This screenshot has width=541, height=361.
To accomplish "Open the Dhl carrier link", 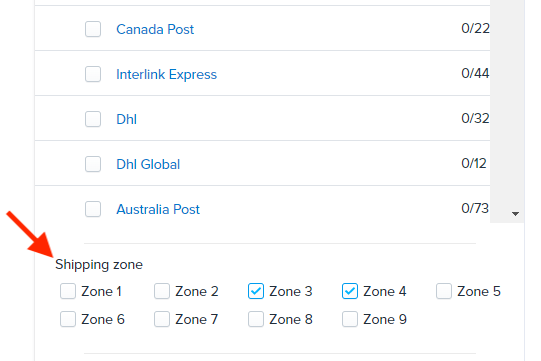I will point(126,119).
